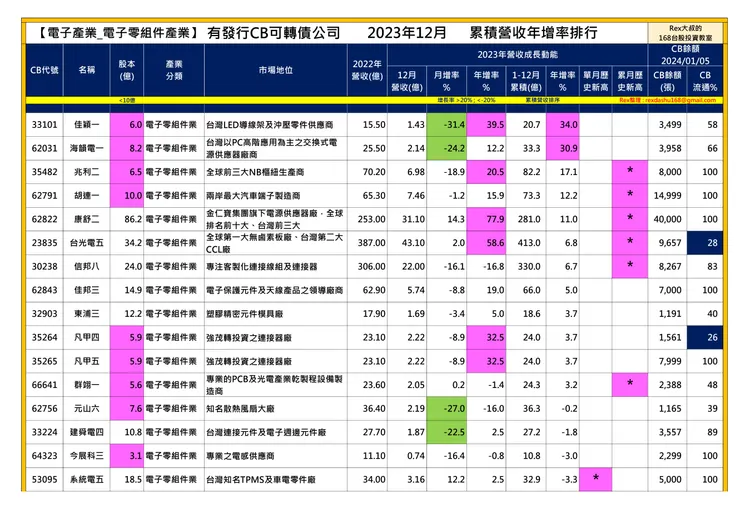Click CB code 35482

click(x=44, y=172)
